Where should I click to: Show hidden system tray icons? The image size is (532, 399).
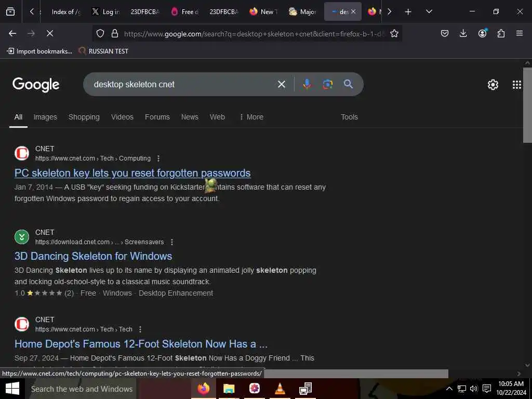coord(449,389)
